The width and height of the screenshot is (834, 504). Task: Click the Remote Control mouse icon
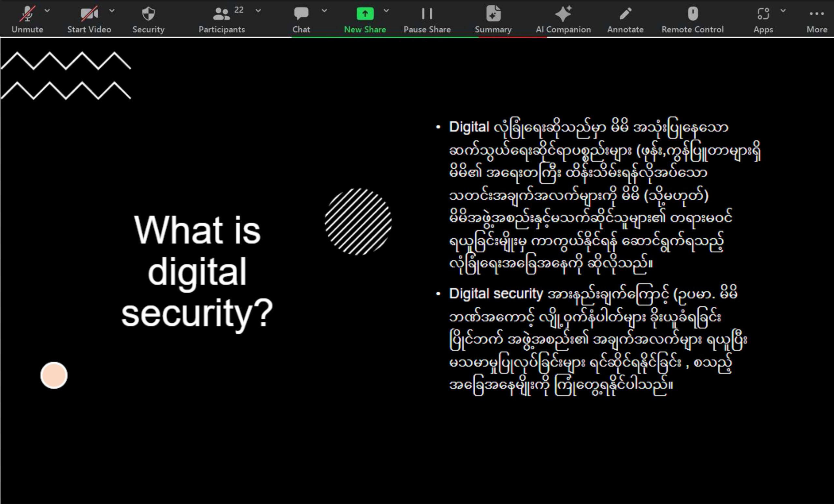click(693, 14)
